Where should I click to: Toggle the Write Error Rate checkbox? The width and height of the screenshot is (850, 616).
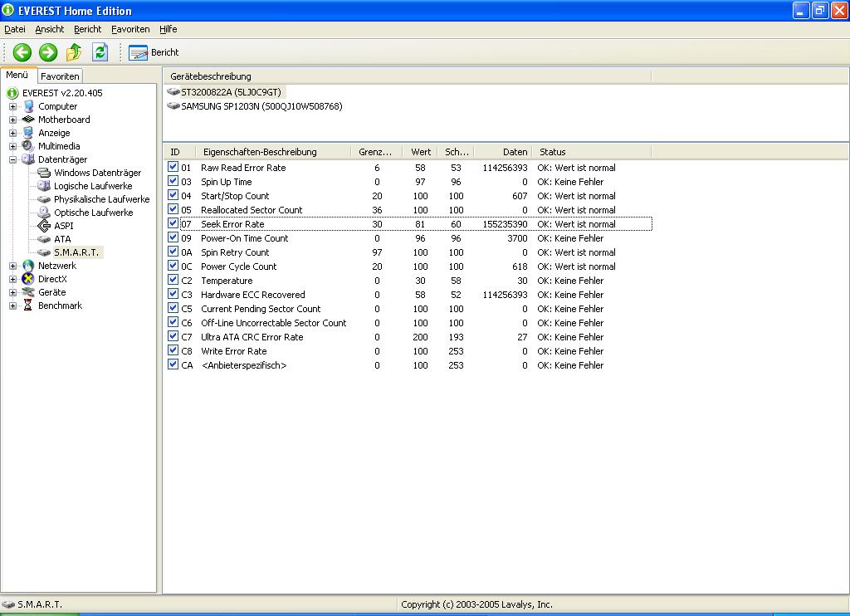tap(173, 350)
